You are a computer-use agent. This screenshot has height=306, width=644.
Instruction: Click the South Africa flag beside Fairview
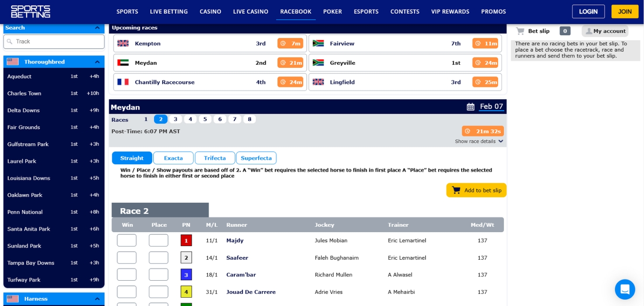(x=319, y=43)
